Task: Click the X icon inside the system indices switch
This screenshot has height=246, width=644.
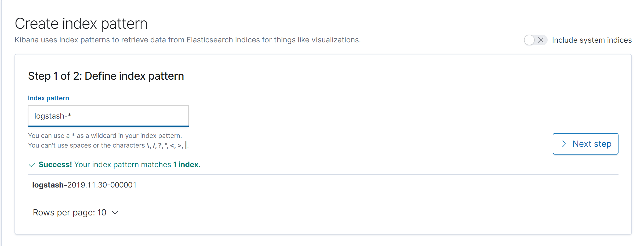Action: point(541,40)
